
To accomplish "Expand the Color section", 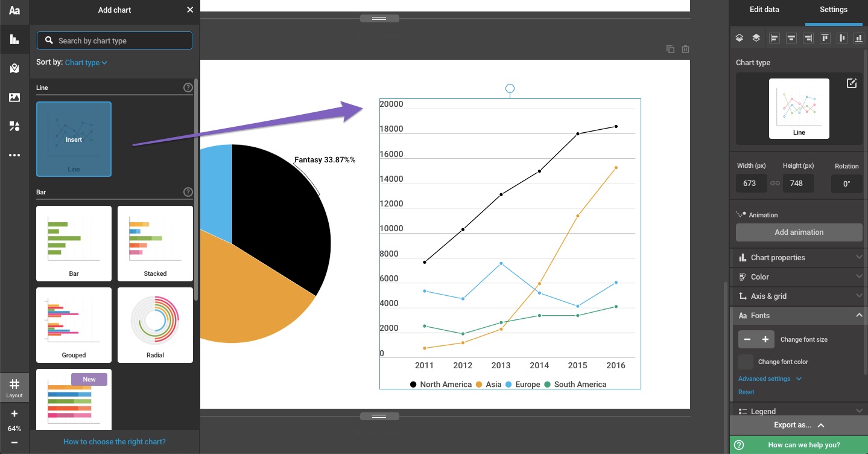I will coord(799,277).
